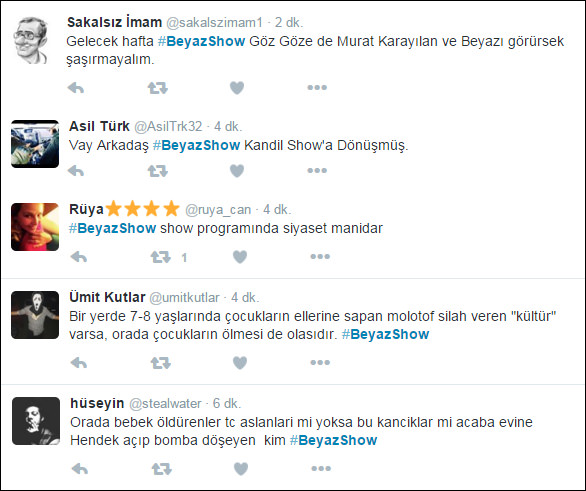
Task: Like Sakalsız İmam's tweet
Action: pyautogui.click(x=237, y=88)
